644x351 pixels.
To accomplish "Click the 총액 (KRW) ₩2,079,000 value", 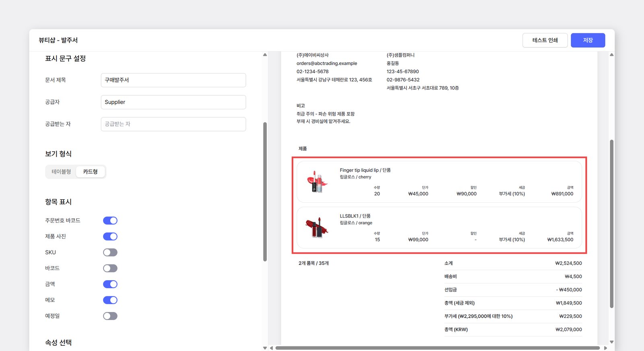I will coord(569,330).
